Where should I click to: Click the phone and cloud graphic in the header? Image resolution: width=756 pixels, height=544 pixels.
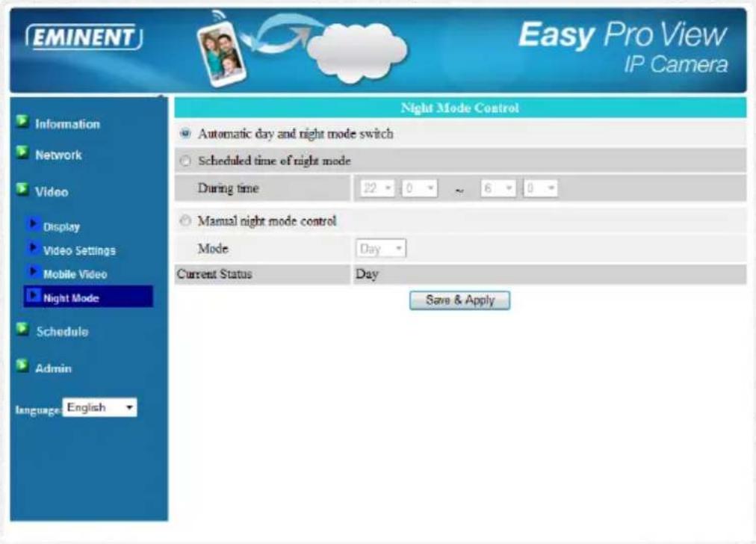click(303, 49)
